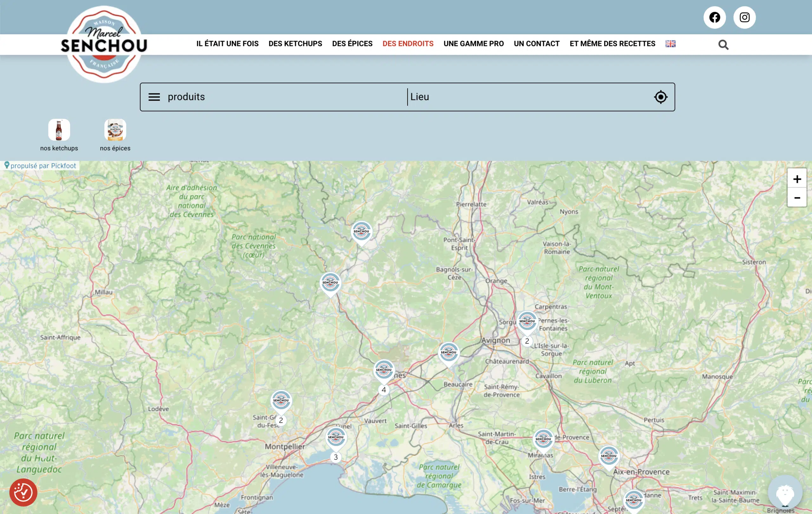812x514 pixels.
Task: Switch to English via the flag icon
Action: click(670, 43)
